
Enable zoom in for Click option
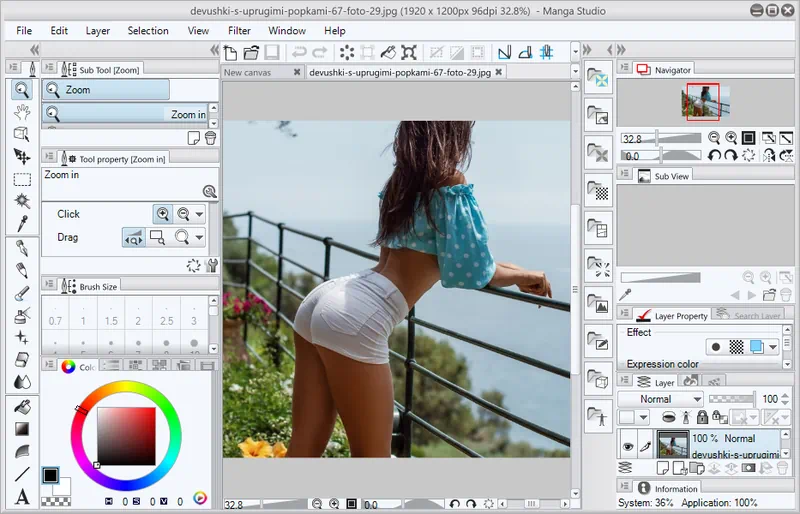tap(162, 214)
